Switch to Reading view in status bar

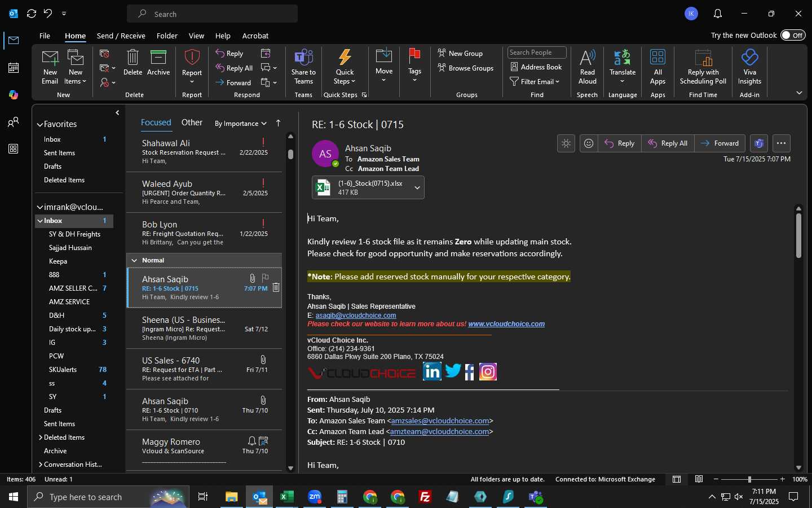coord(699,479)
